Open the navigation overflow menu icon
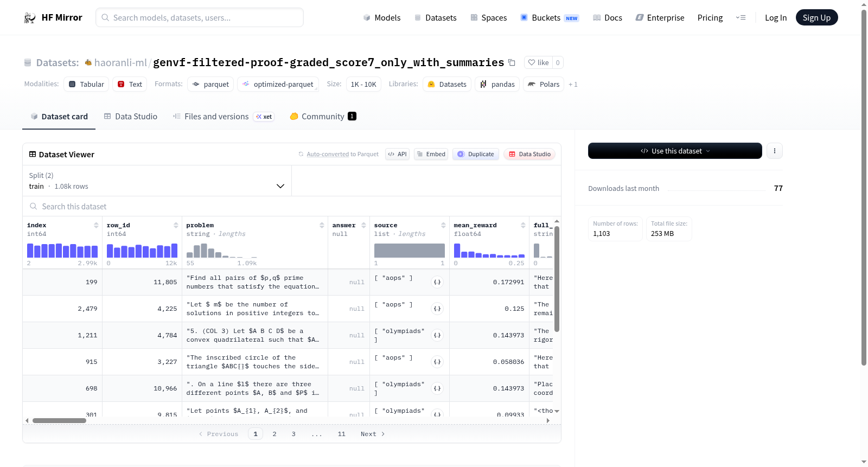 tap(741, 17)
